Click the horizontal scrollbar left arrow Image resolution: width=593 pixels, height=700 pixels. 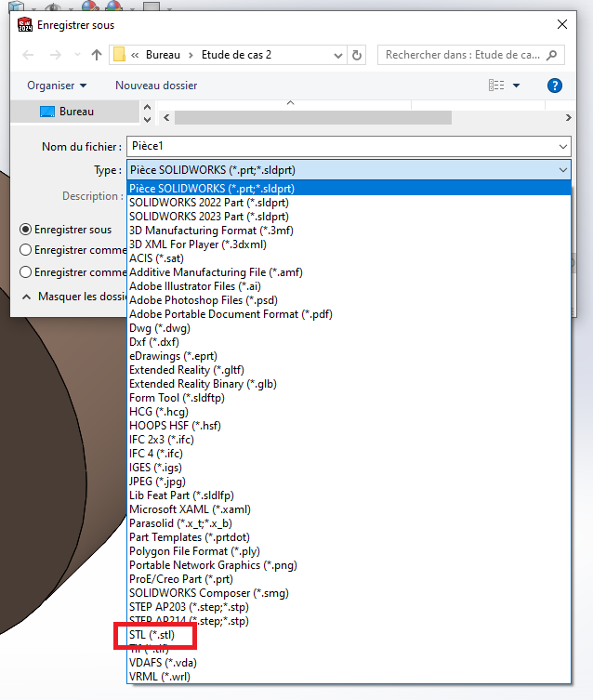(x=166, y=118)
